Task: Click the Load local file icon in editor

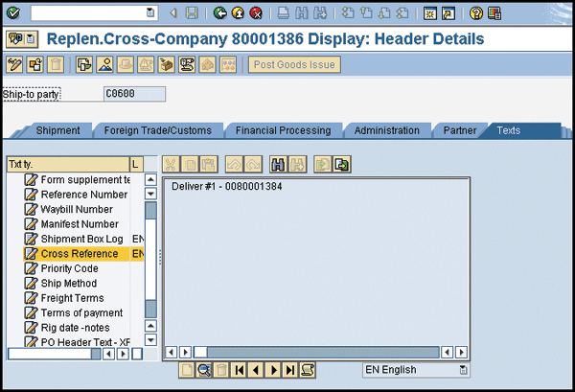Action: click(322, 164)
